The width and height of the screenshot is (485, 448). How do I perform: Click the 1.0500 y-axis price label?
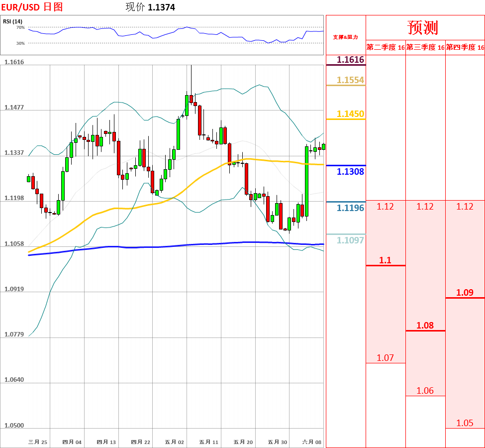[14, 426]
